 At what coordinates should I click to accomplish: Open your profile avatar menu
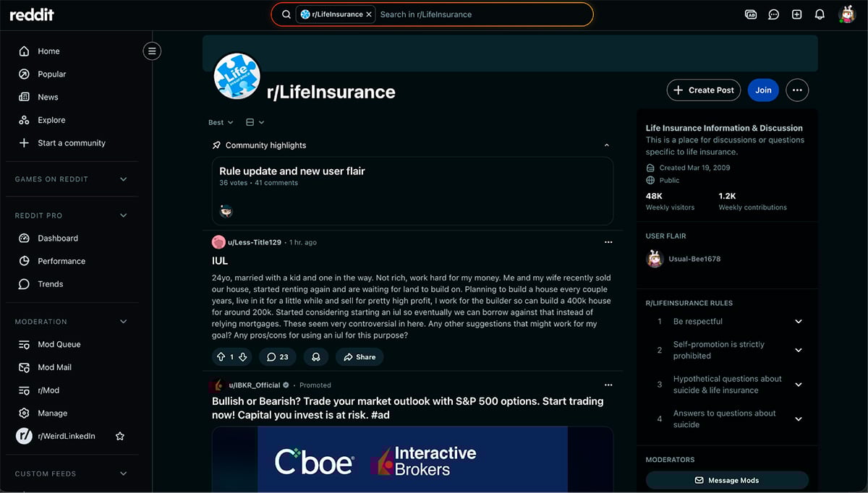[848, 14]
